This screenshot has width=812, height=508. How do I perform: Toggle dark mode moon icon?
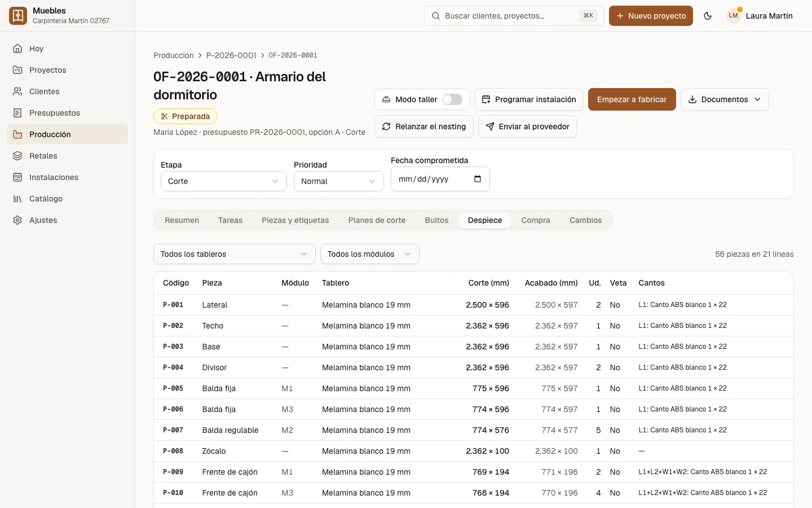tap(708, 16)
